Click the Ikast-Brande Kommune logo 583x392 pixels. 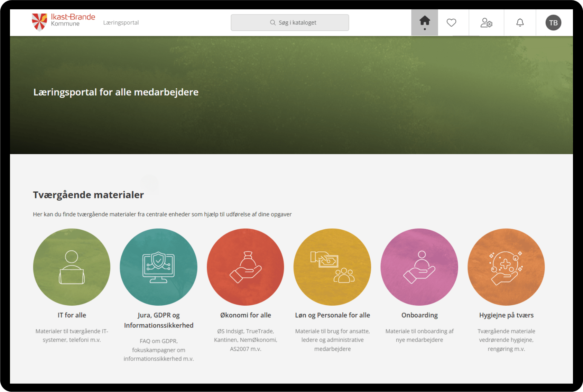[63, 21]
